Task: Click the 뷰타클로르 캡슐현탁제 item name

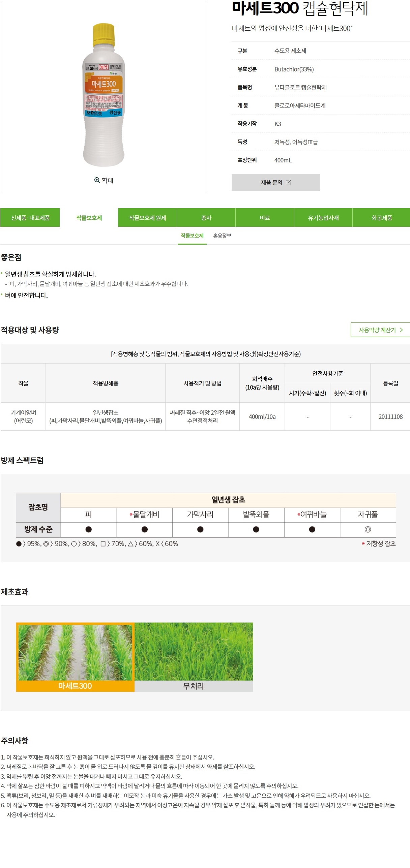Action: point(300,88)
